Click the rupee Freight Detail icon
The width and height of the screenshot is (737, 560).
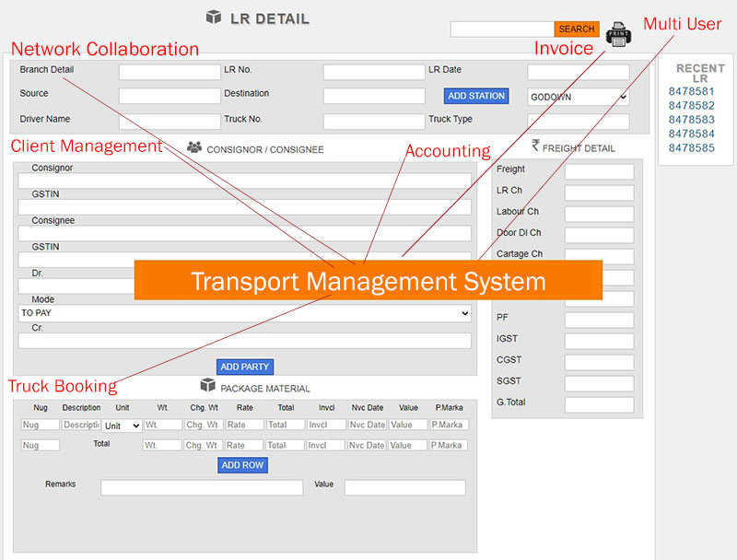[x=536, y=146]
